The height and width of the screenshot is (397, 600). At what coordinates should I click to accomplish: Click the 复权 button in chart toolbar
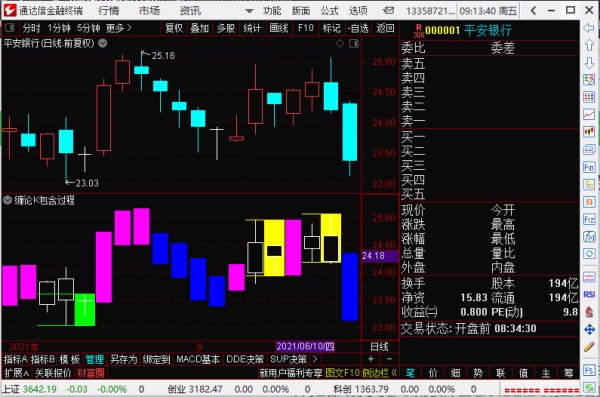point(174,28)
